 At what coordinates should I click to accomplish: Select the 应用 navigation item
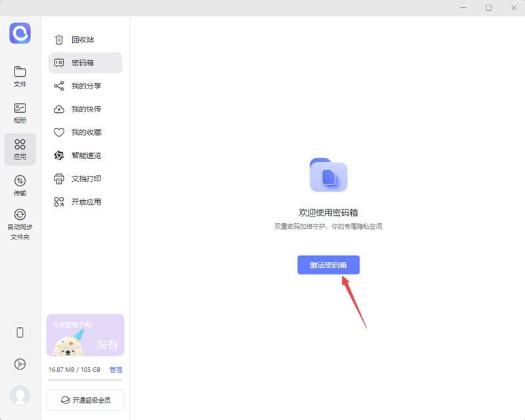[x=20, y=149]
